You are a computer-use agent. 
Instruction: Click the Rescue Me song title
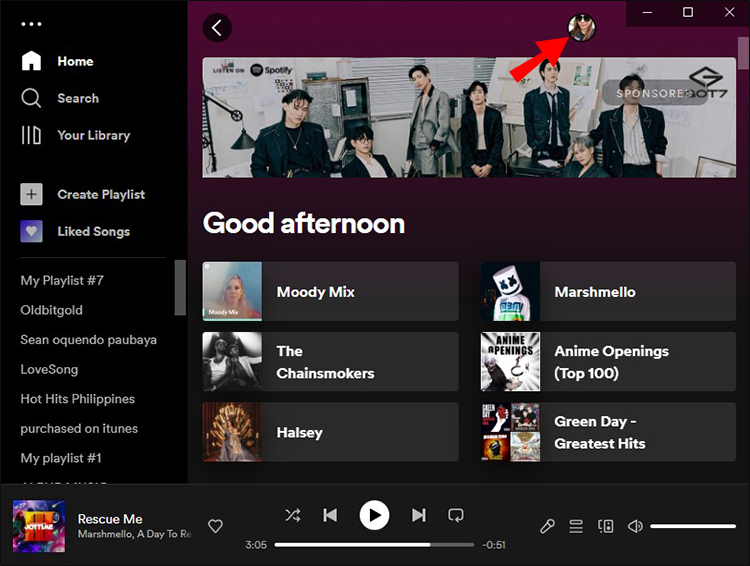[110, 519]
